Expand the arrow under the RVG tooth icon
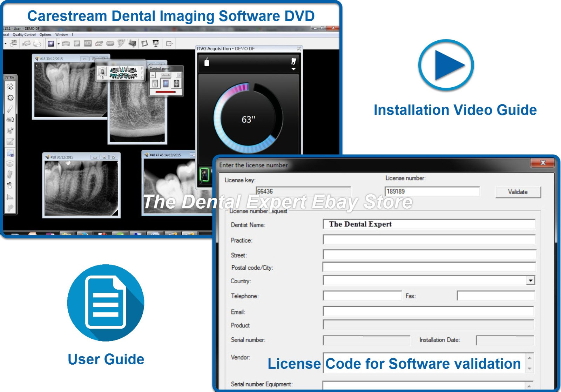Viewport: 561px width, 392px height. click(x=293, y=69)
